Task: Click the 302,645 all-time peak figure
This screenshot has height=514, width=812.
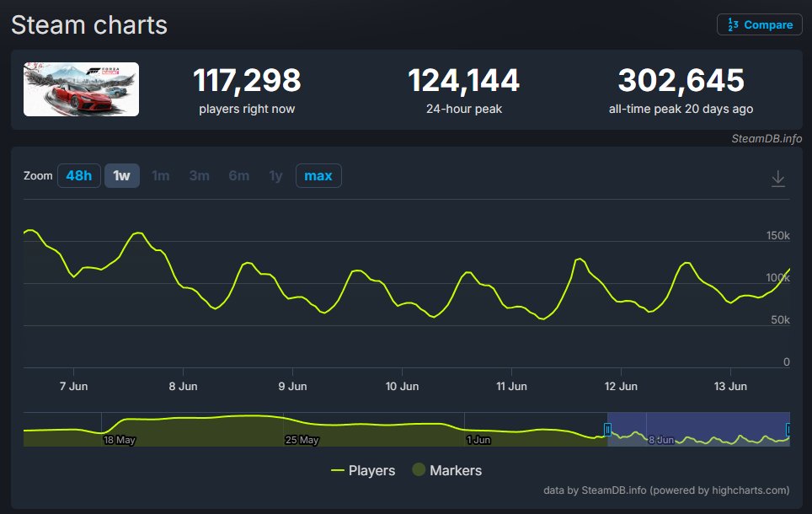Action: click(x=681, y=80)
